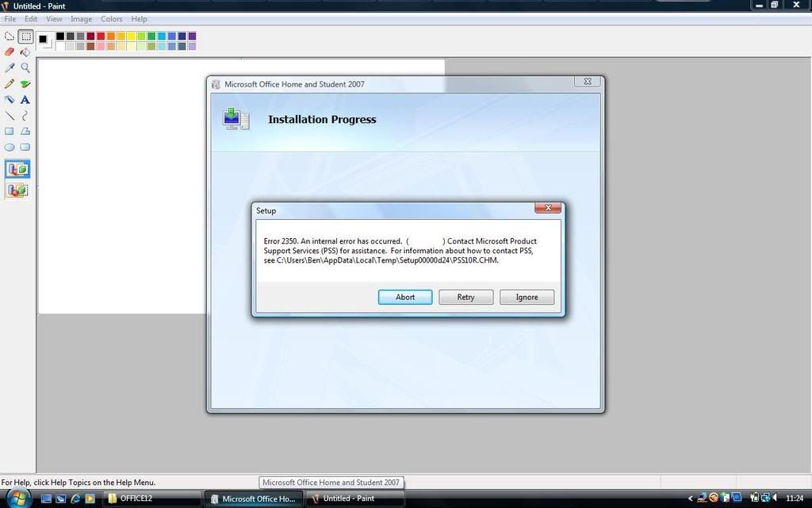Switch to OFFICE12 folder taskbar button
Screen dimensions: 812x508
click(x=152, y=498)
